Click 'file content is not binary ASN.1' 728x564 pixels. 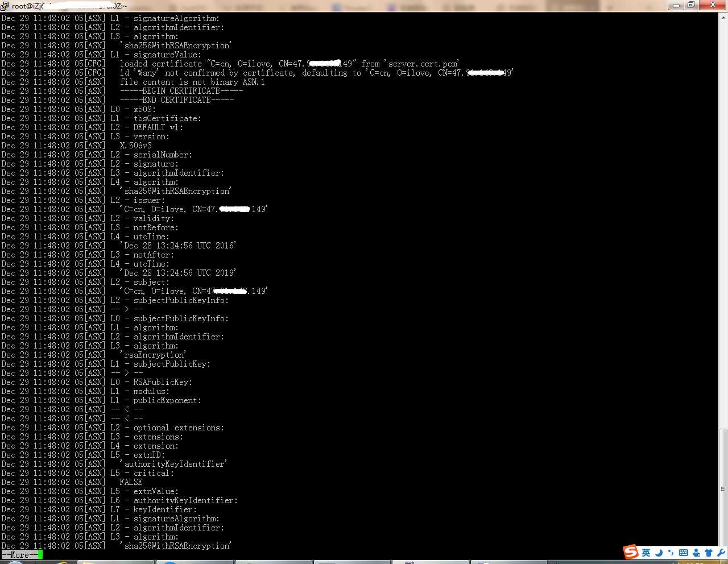192,82
